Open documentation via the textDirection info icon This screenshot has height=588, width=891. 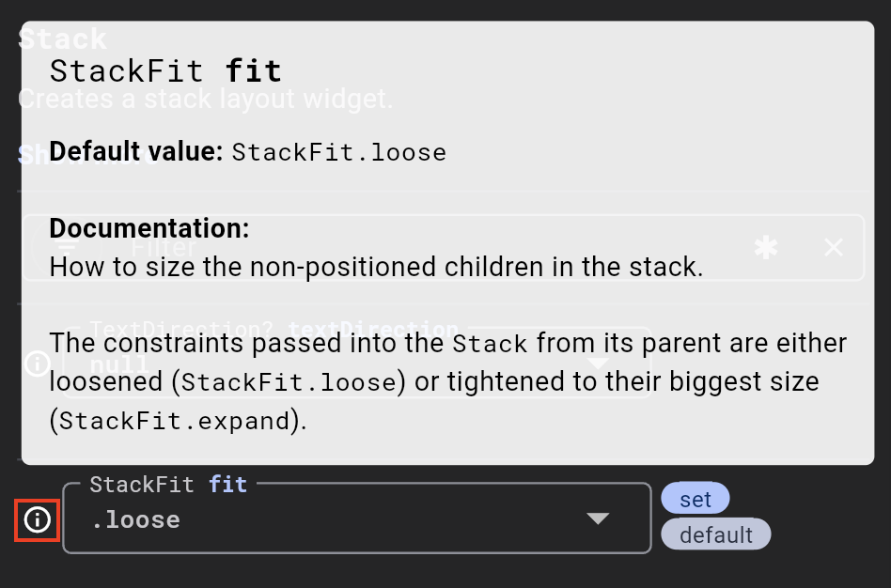[x=38, y=364]
